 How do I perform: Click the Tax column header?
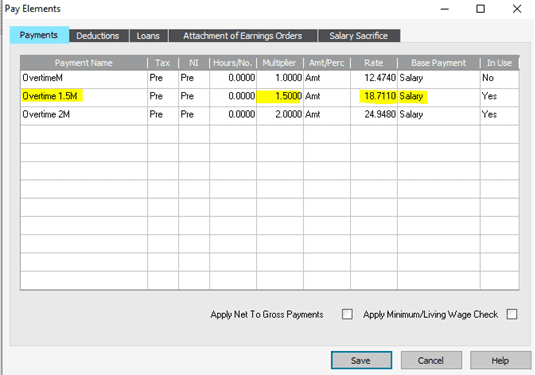[163, 63]
